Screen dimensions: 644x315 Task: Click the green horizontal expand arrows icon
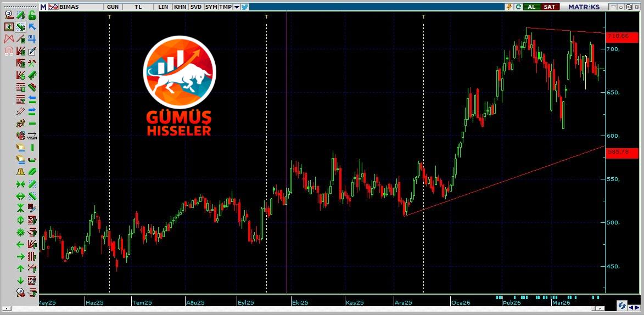pyautogui.click(x=20, y=196)
